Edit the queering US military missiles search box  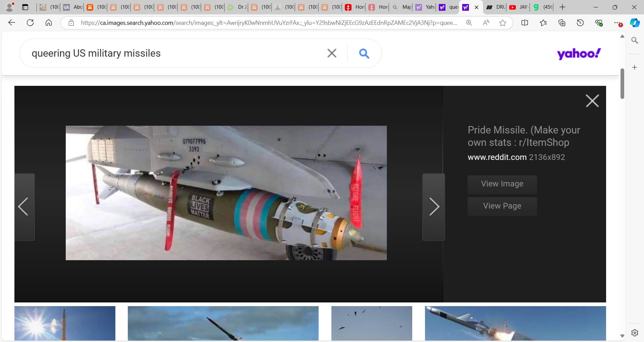174,53
